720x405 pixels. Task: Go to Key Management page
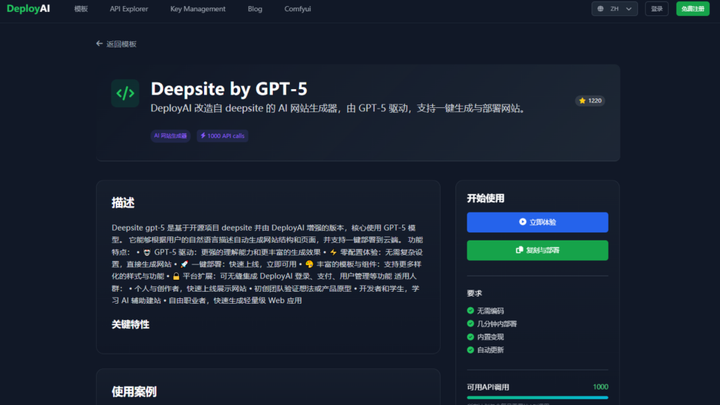click(197, 9)
